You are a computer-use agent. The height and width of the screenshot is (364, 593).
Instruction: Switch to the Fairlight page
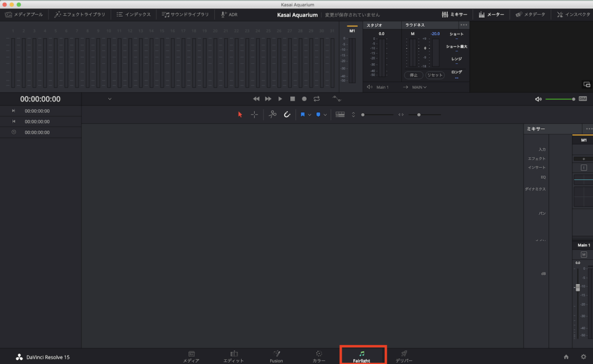tap(362, 356)
